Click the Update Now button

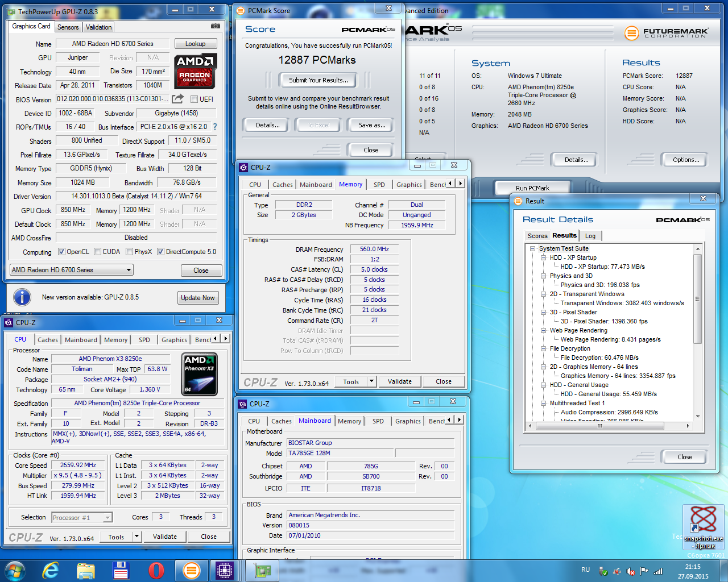pos(198,298)
